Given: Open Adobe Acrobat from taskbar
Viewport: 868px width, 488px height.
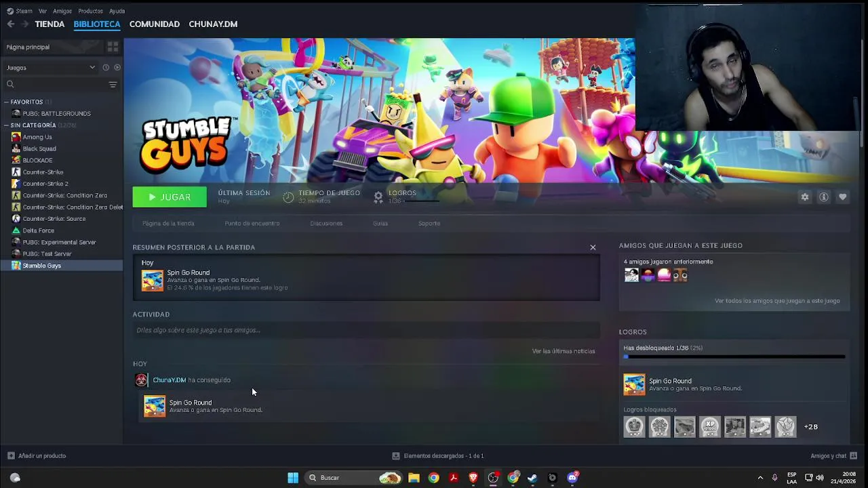Looking at the screenshot, I should [454, 478].
